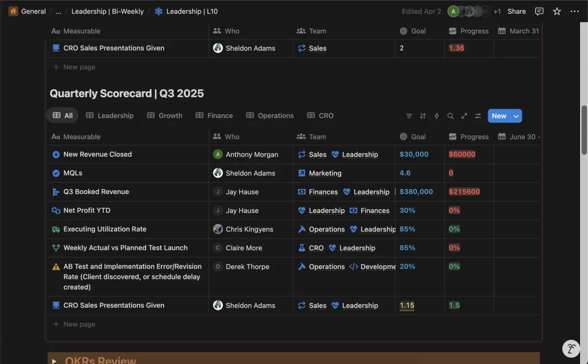The image size is (588, 364).
Task: Click the search magnifier in scorecard toolbar
Action: 450,116
